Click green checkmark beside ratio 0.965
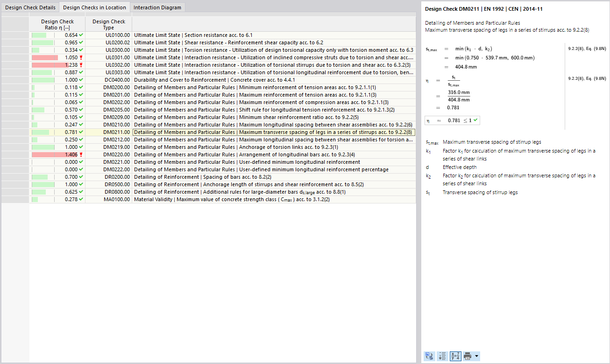Viewport: 610px width, 364px height. [x=81, y=42]
